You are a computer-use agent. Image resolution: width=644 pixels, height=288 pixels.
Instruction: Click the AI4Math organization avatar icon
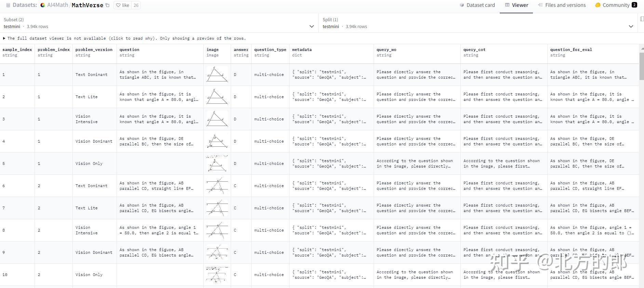[x=43, y=5]
